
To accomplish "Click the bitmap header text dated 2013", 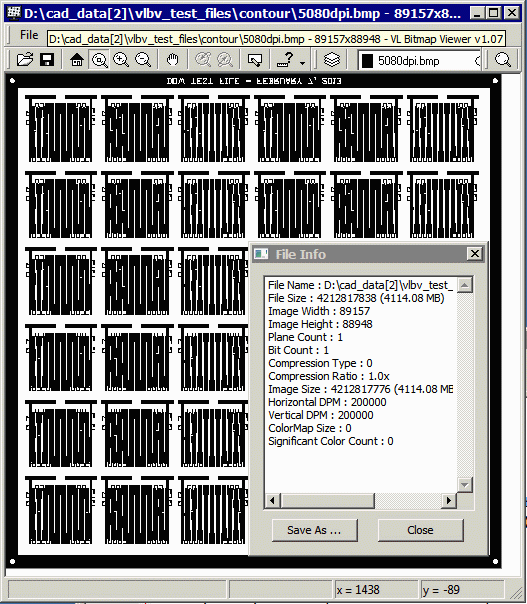I will point(254,81).
